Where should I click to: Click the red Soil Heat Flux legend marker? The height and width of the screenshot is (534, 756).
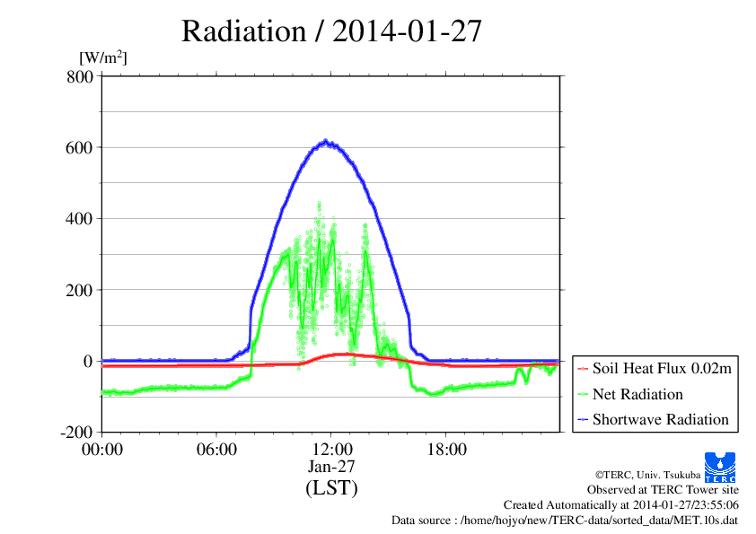583,369
